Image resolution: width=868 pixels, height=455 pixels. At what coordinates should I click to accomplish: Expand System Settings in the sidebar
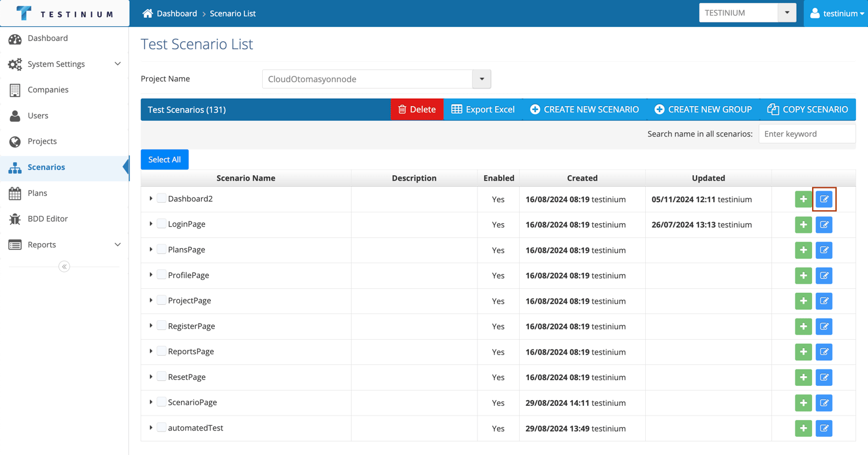click(x=65, y=64)
